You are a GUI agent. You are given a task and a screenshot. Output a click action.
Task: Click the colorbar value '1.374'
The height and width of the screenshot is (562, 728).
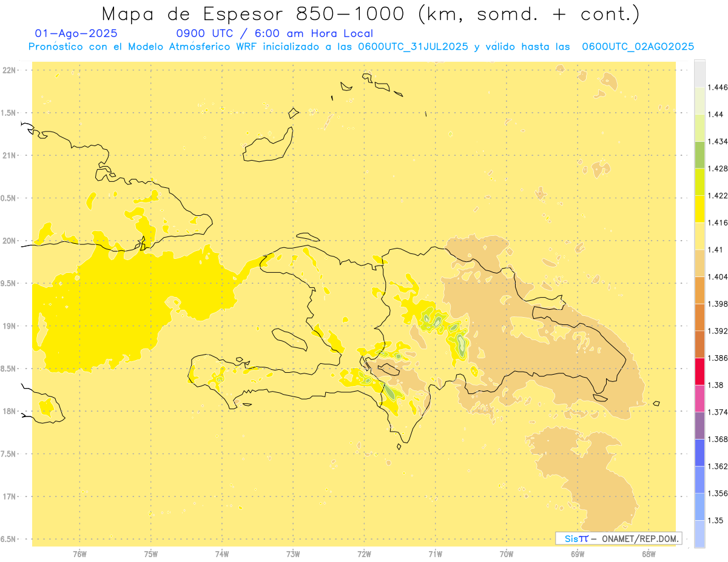717,412
